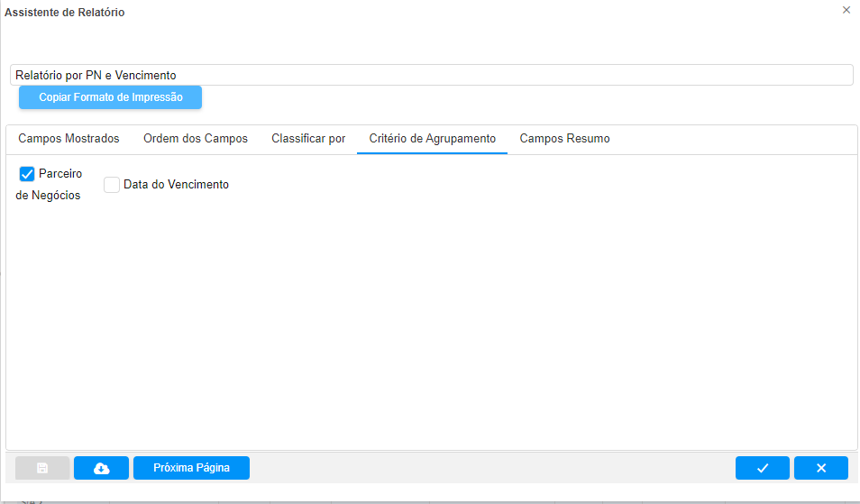Click the disabled save floppy disk icon

(42, 468)
